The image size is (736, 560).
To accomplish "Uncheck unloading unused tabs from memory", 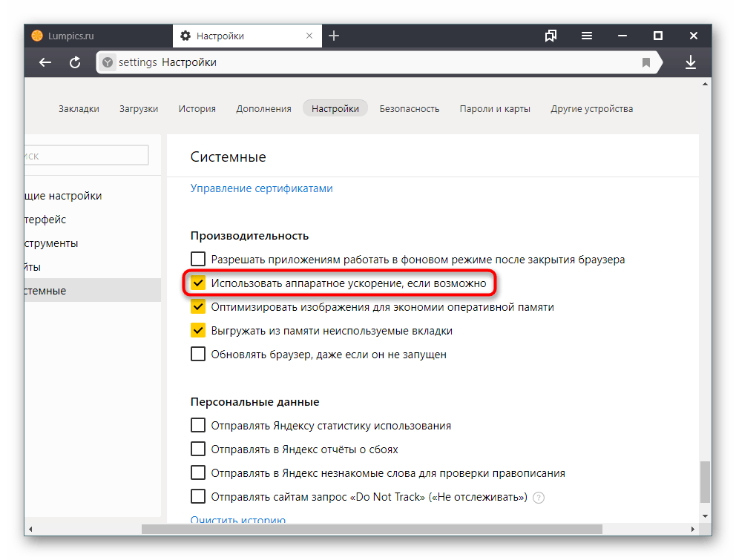I will coord(198,331).
